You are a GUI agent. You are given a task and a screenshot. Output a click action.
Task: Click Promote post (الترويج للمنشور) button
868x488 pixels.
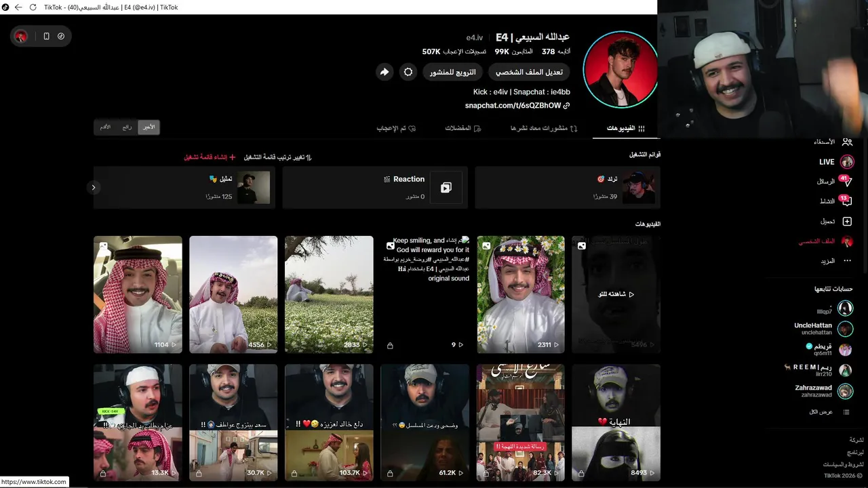[x=452, y=72]
